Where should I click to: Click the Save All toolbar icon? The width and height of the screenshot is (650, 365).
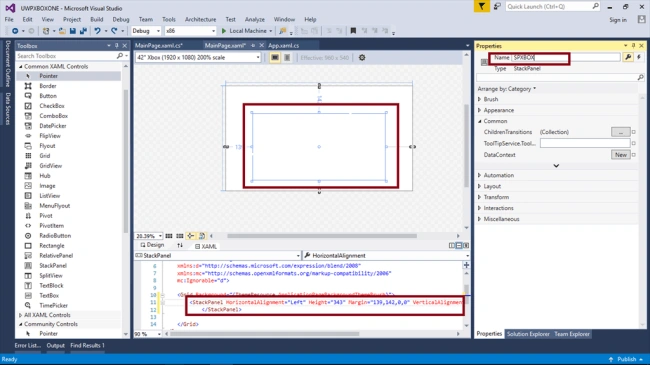[x=83, y=31]
